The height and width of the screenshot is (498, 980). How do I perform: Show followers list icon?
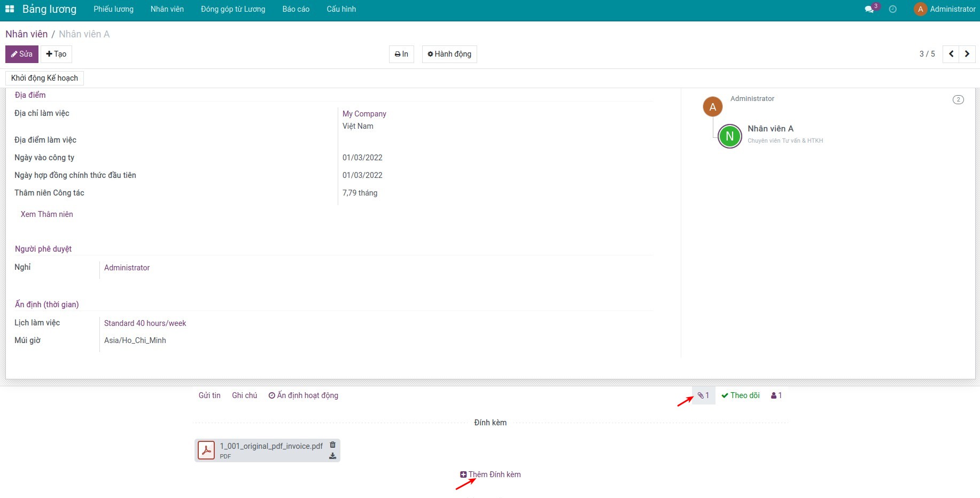point(776,395)
